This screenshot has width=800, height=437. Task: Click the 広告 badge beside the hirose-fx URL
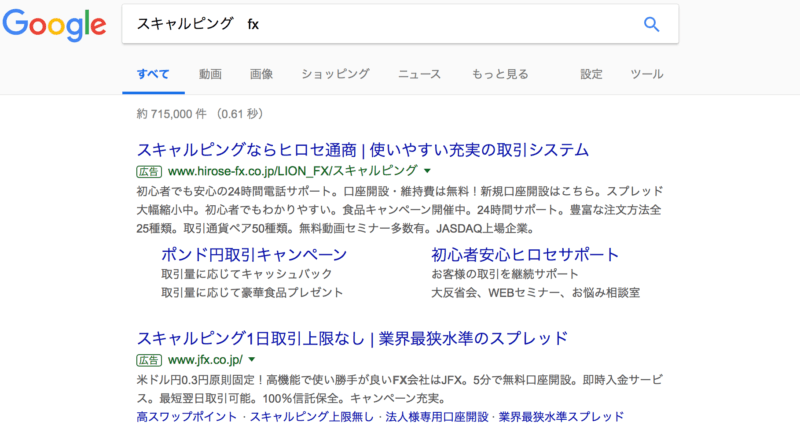[x=149, y=172]
